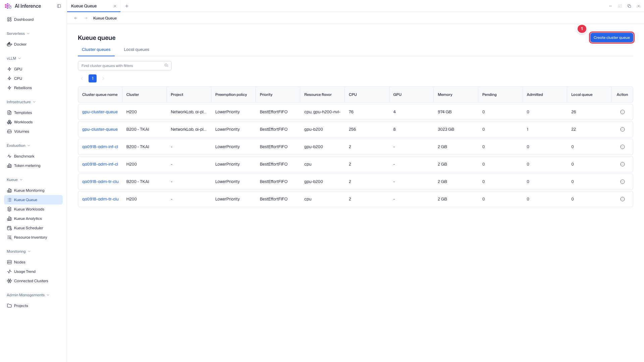Open Docker in the sidebar

click(33, 44)
